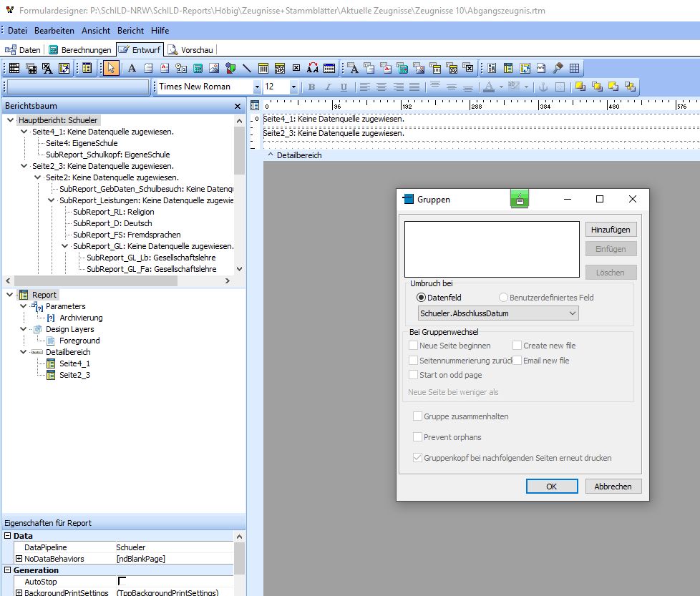Viewport: 700px width, 596px height.
Task: Open the Datei menu
Action: pyautogui.click(x=17, y=30)
